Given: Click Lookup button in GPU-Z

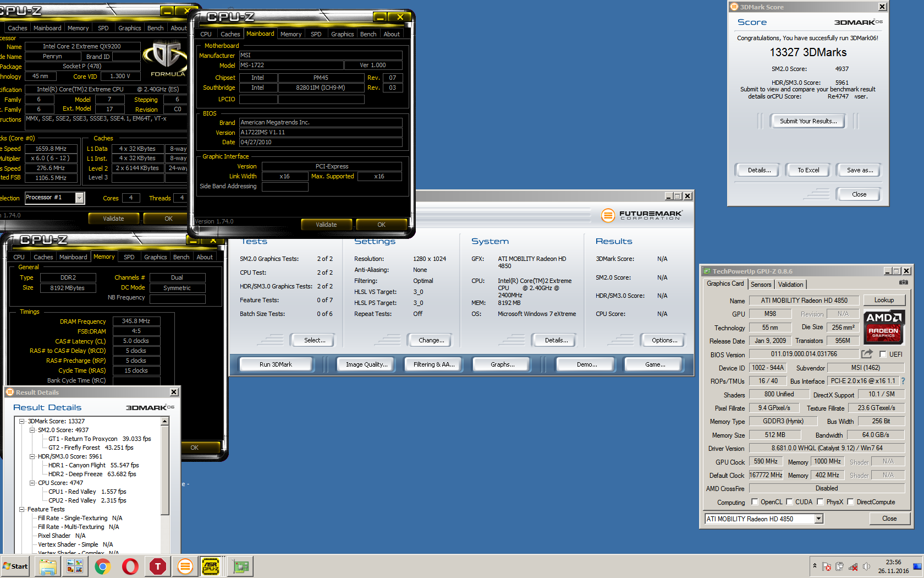Looking at the screenshot, I should coord(884,300).
